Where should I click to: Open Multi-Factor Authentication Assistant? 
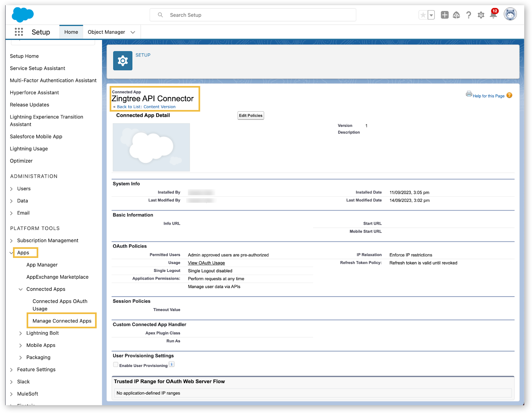53,80
